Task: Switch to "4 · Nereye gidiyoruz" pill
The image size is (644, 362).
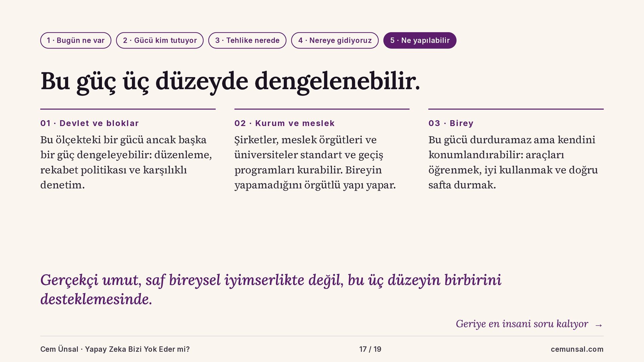Action: [335, 41]
